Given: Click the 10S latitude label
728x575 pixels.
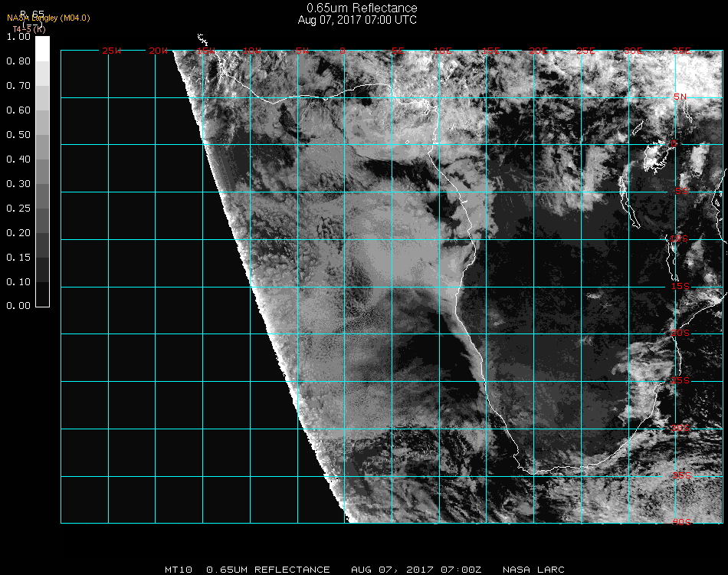Looking at the screenshot, I should tap(679, 238).
